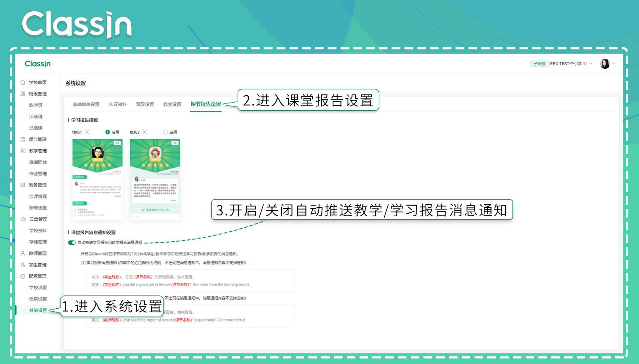This screenshot has width=639, height=364.
Task: Open the 班级管理 sidebar menu
Action: pos(38,94)
